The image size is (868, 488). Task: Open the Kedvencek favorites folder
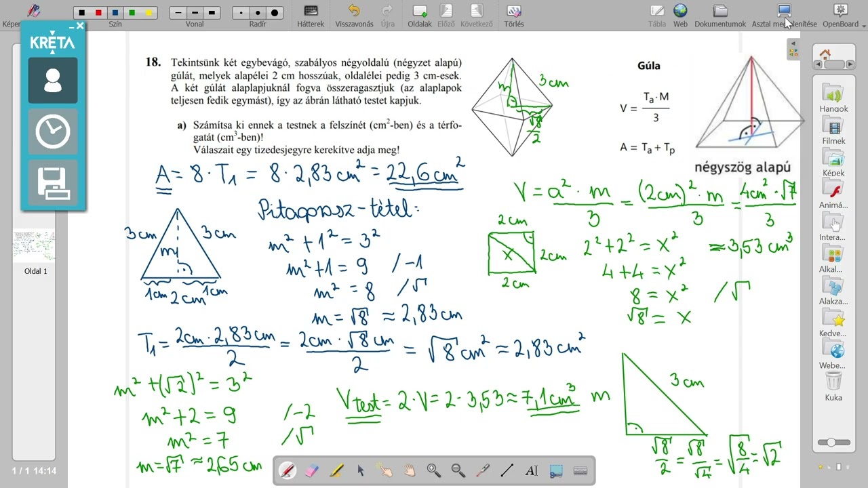coord(833,323)
